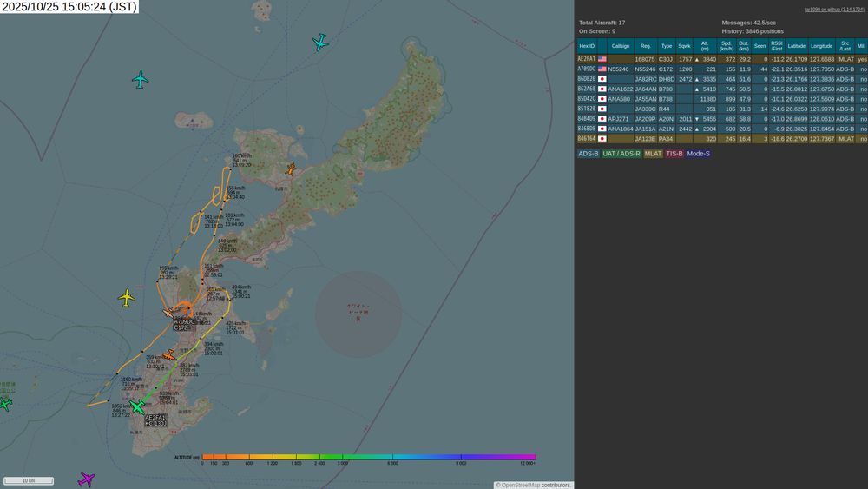Sort table by Seen column

tap(760, 46)
